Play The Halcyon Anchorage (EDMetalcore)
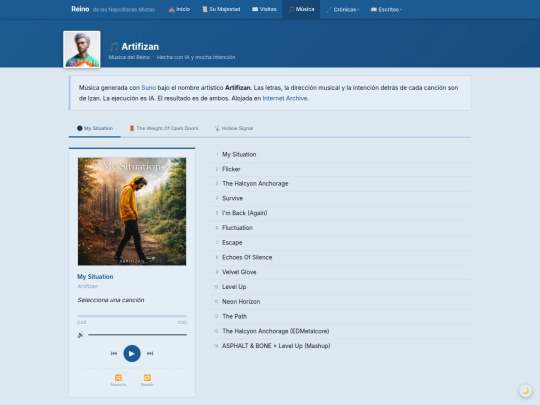Image resolution: width=540 pixels, height=405 pixels. [341, 331]
